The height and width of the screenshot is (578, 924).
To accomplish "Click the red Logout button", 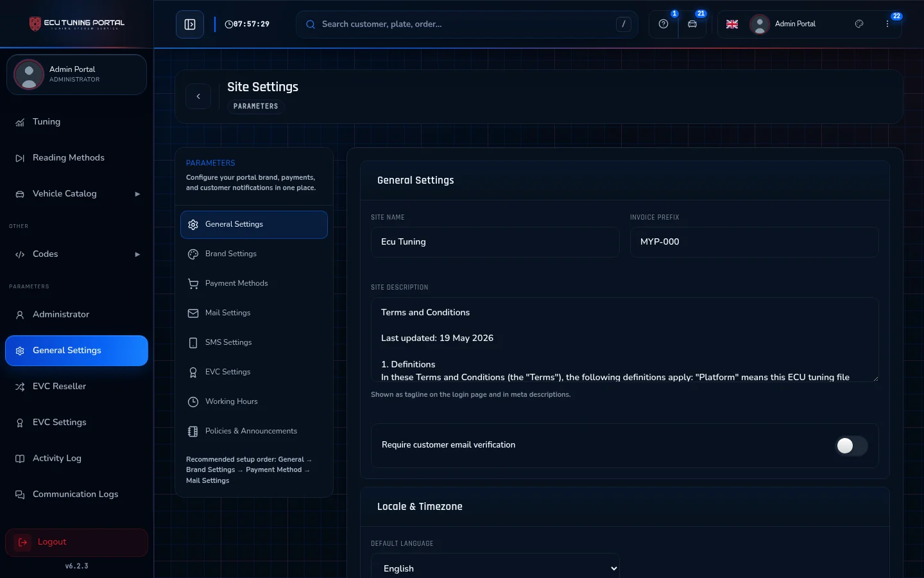I will tap(76, 543).
